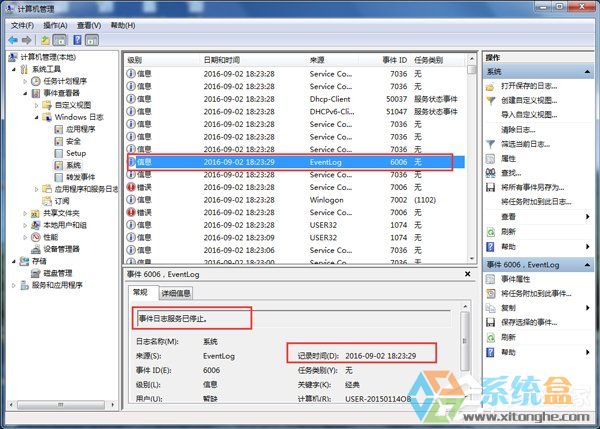This screenshot has height=429, width=600.
Task: Switch to the 常规 tab
Action: pyautogui.click(x=140, y=293)
